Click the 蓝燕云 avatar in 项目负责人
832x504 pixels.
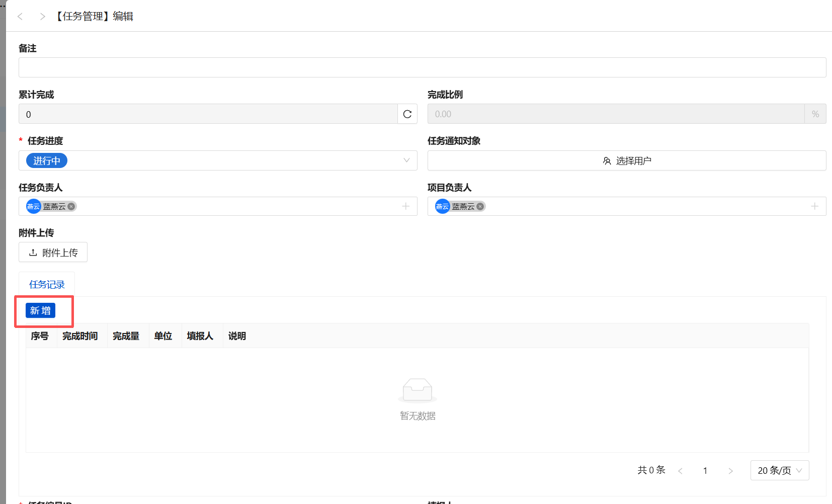pyautogui.click(x=443, y=206)
